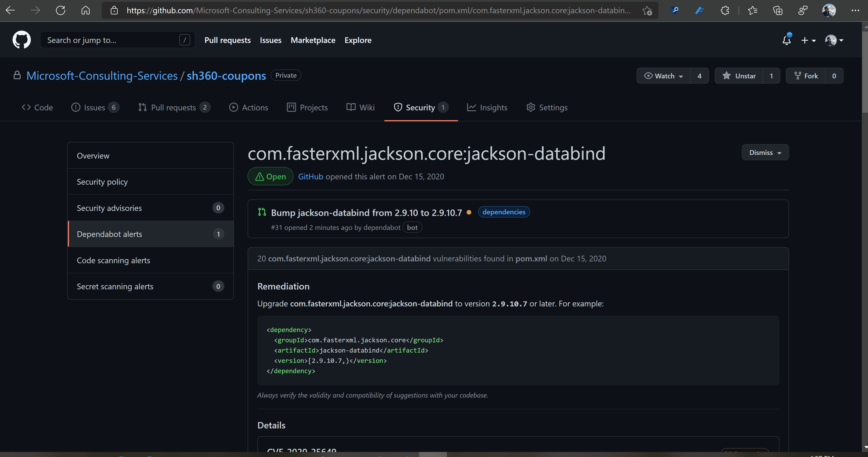The width and height of the screenshot is (868, 457).
Task: Switch to the Code tab
Action: coord(37,108)
